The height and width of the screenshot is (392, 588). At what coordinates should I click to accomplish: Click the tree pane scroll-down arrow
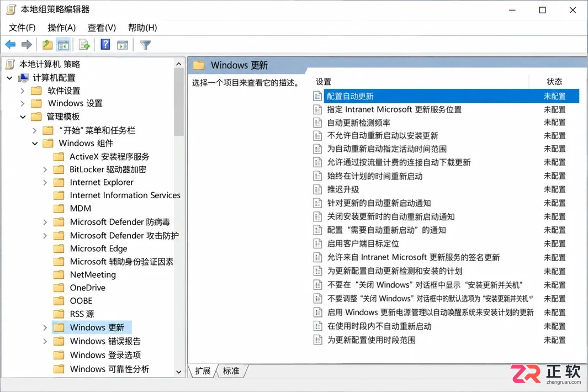pyautogui.click(x=179, y=372)
